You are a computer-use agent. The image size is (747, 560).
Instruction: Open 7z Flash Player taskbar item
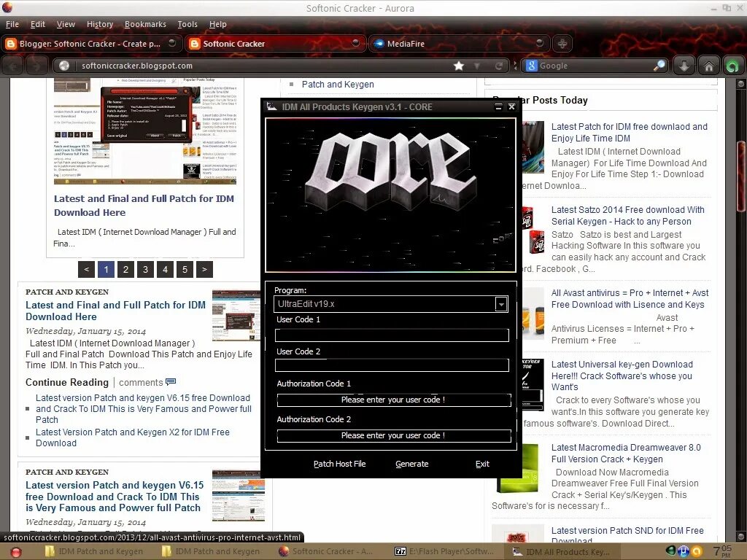click(x=444, y=551)
